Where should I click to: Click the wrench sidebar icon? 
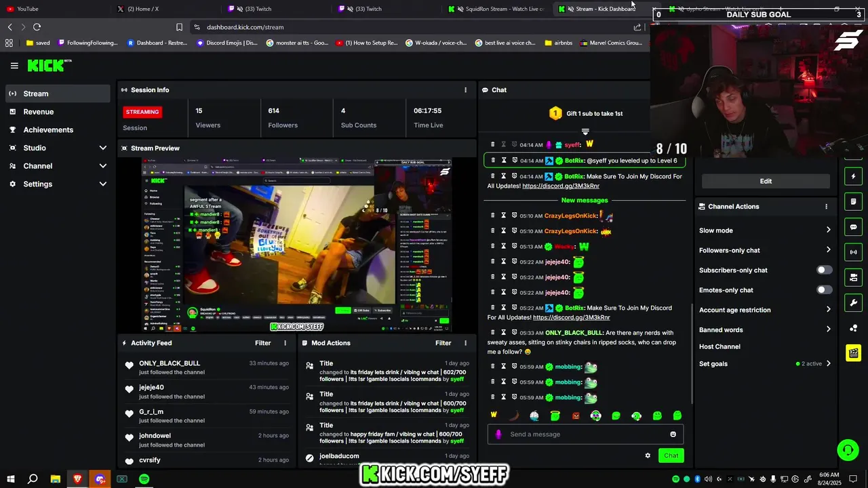[854, 302]
